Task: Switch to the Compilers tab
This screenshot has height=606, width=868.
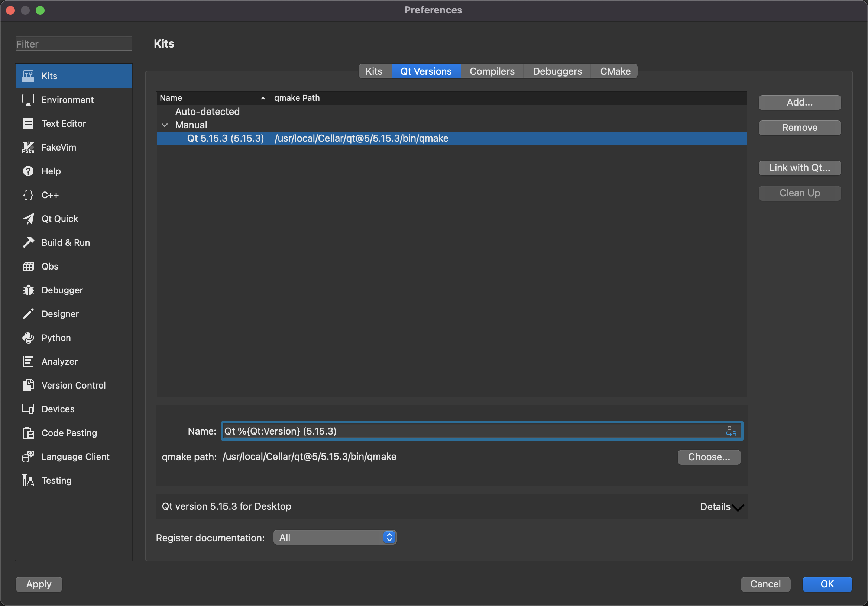Action: 492,71
